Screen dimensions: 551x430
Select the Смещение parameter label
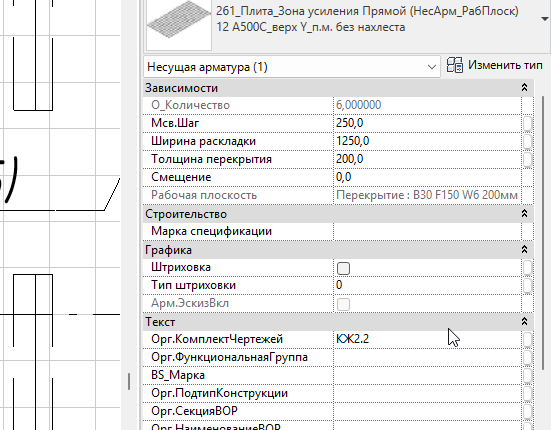click(x=181, y=177)
